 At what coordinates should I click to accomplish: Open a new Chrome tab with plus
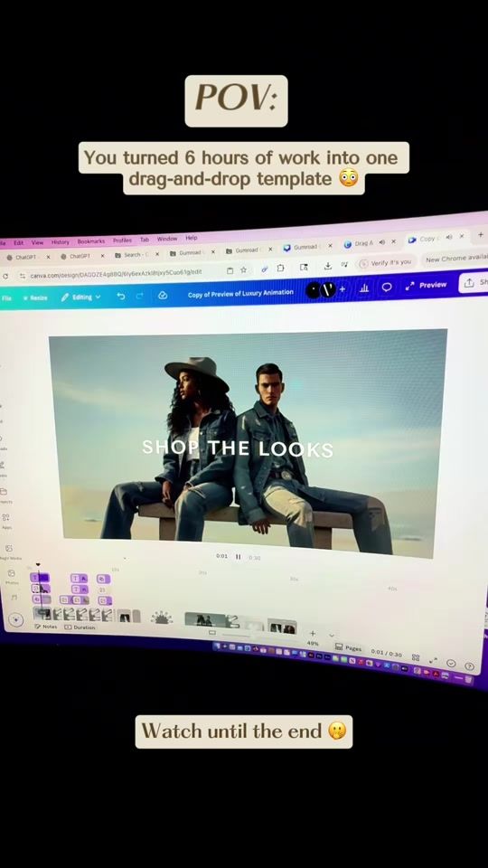480,234
